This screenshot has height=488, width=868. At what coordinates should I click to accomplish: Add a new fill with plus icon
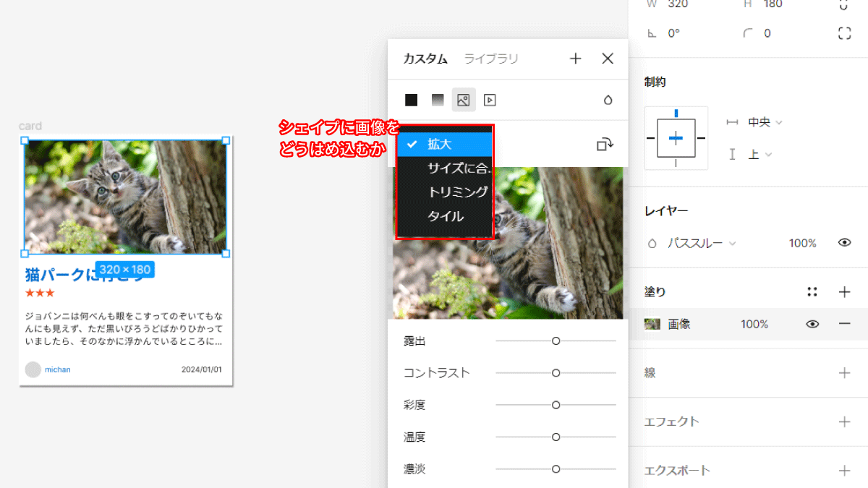844,292
